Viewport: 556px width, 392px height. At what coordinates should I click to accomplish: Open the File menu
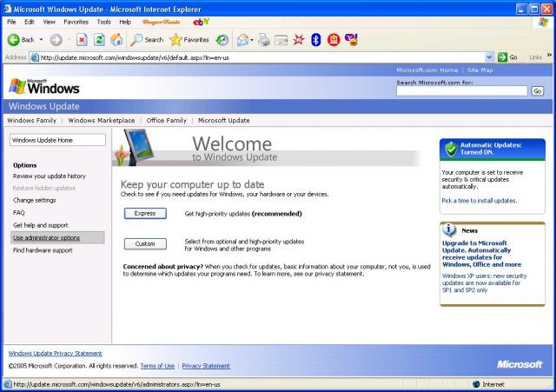(x=11, y=22)
